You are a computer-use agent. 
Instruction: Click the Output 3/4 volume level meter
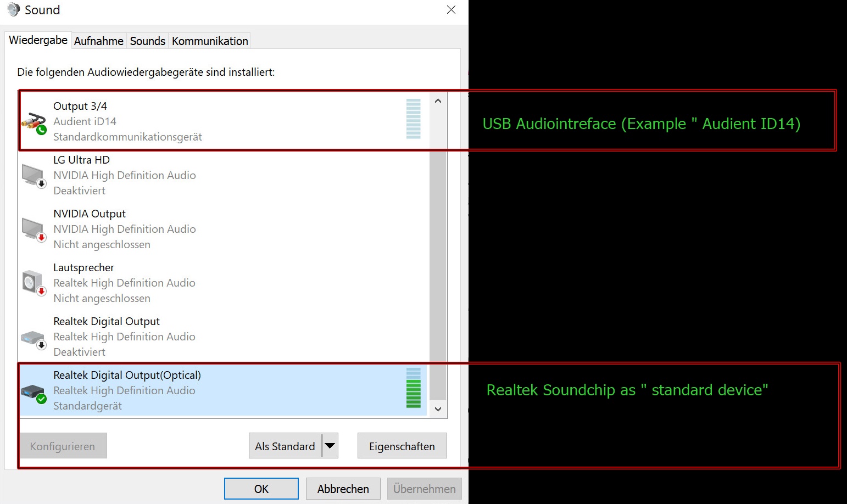click(413, 119)
